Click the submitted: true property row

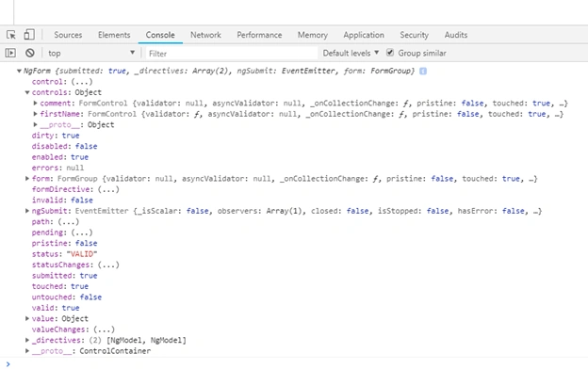tap(64, 276)
